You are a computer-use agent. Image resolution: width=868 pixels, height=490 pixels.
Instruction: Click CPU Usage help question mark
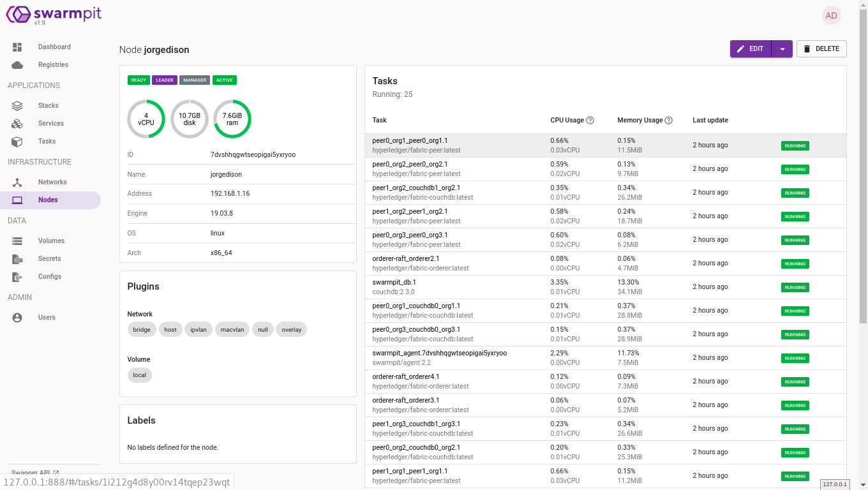coord(590,121)
